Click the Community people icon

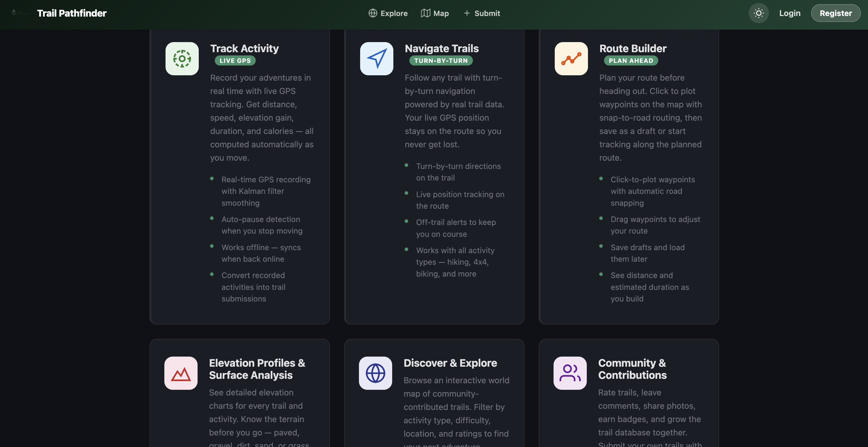coord(570,373)
